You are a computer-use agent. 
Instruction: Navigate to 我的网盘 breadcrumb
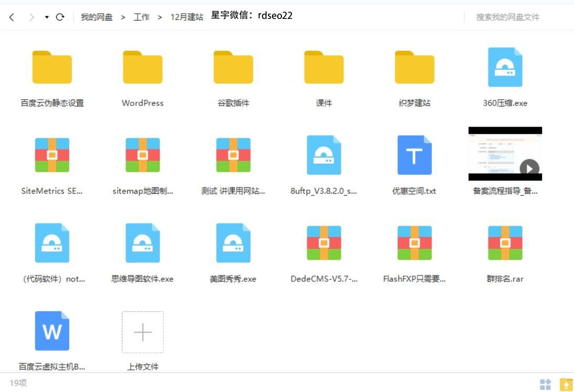tap(97, 17)
